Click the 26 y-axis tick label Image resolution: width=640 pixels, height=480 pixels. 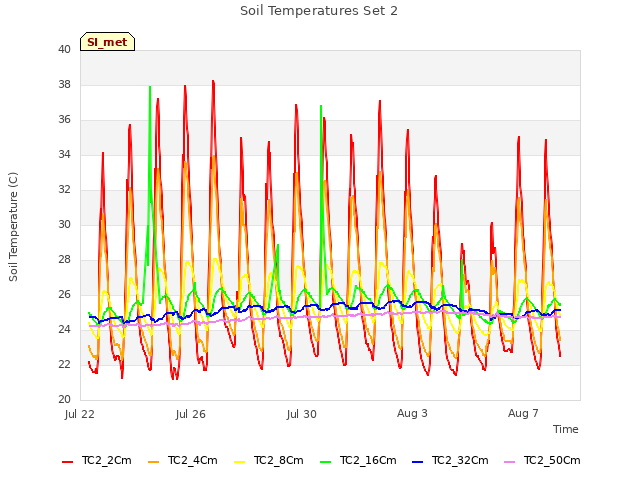64,294
